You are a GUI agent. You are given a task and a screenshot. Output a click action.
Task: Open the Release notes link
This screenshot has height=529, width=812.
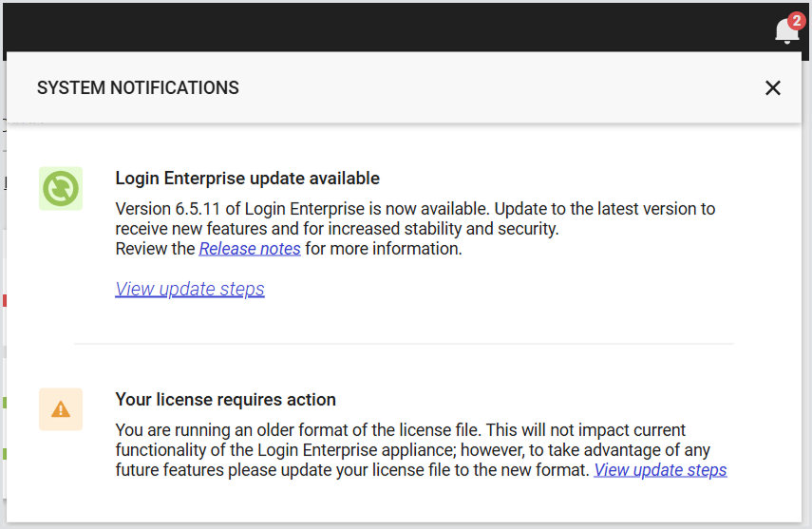point(250,249)
